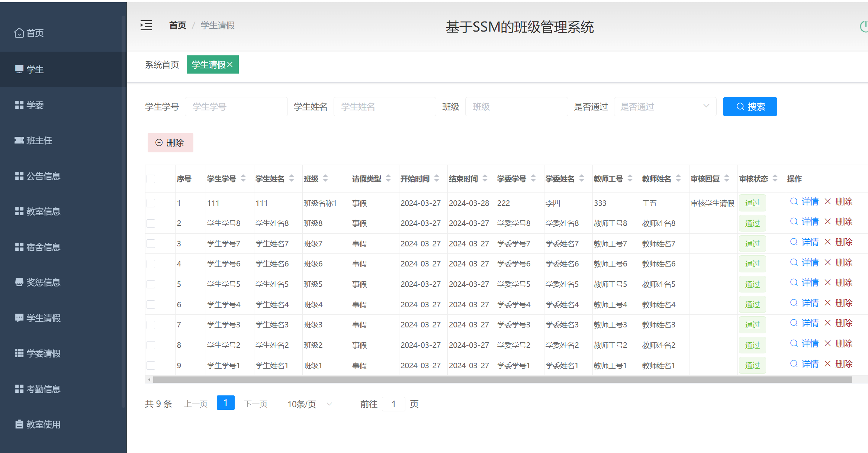
Task: Collapse the sidebar via hamburger icon
Action: tap(146, 25)
